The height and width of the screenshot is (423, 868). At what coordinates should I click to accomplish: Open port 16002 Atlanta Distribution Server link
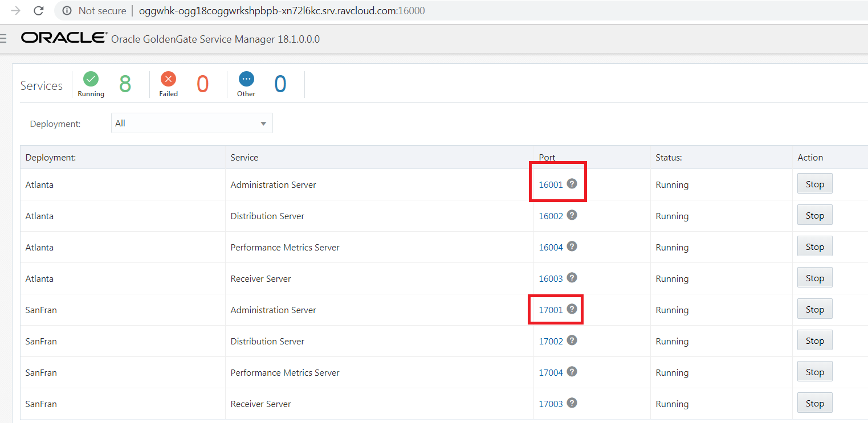tap(551, 216)
